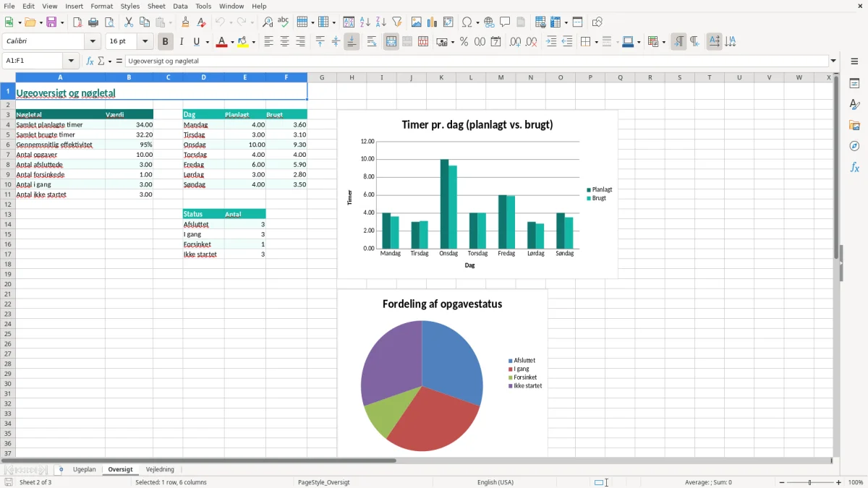Click the sidebar settings hamburger button
This screenshot has width=868, height=488.
point(854,61)
